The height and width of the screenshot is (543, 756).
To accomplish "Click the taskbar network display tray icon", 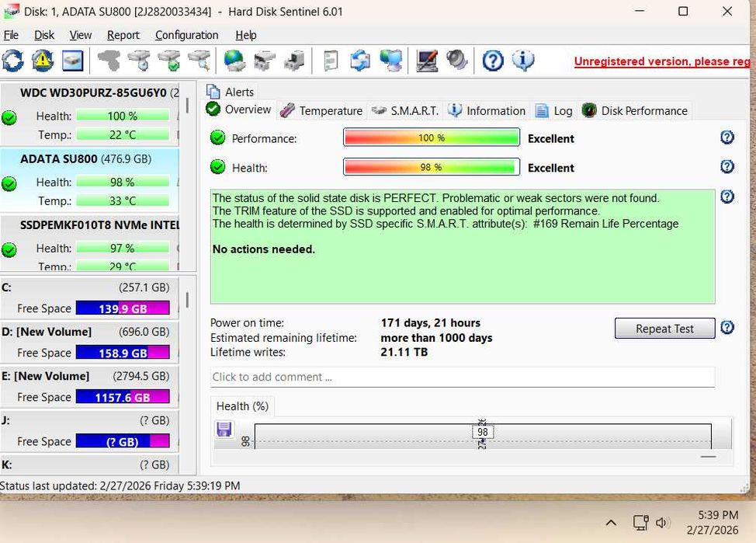I will (x=641, y=522).
